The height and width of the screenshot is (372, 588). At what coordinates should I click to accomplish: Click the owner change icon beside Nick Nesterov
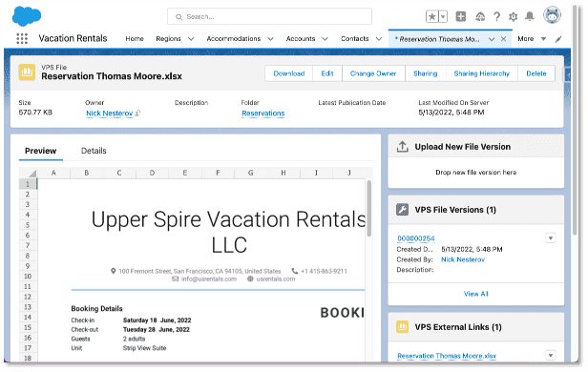[x=137, y=113]
